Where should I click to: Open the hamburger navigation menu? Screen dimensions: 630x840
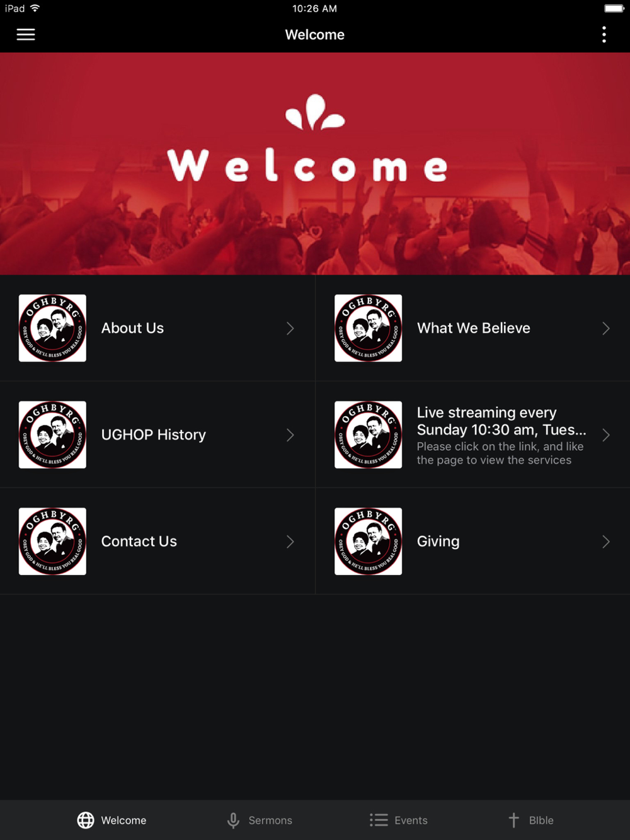coord(25,35)
